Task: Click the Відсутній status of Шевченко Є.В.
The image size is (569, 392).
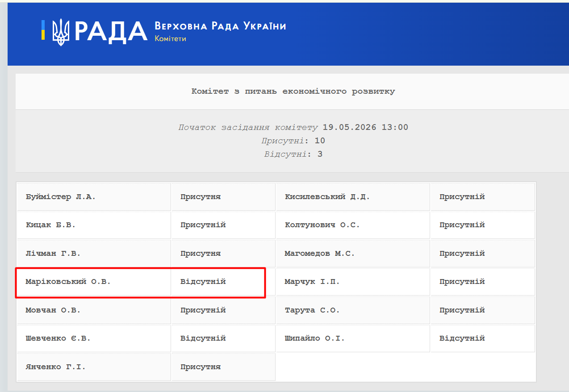Action: coord(203,338)
